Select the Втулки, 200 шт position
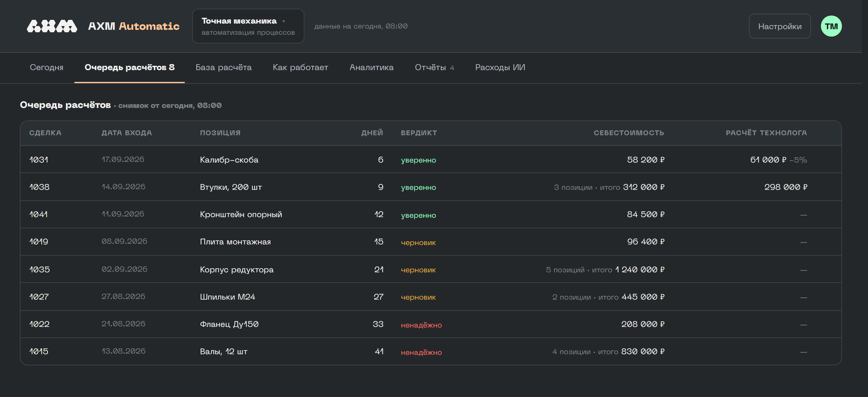The height and width of the screenshot is (397, 868). [231, 187]
